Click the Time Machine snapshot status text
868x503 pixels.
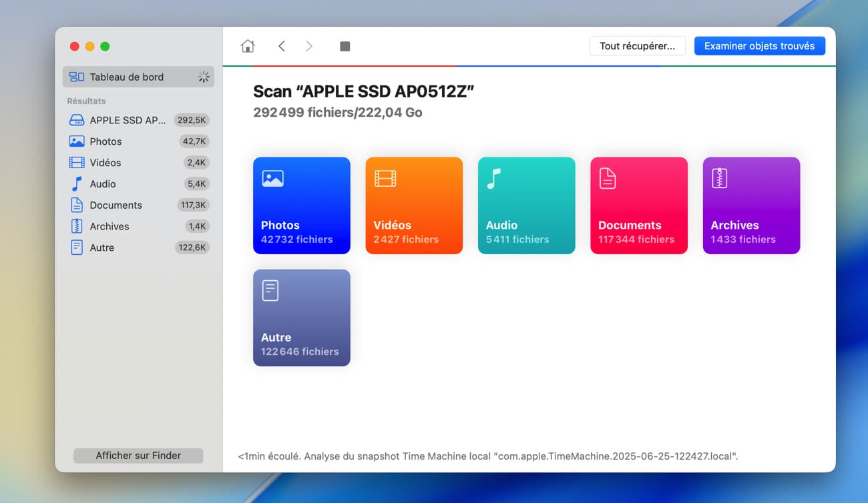pos(488,456)
